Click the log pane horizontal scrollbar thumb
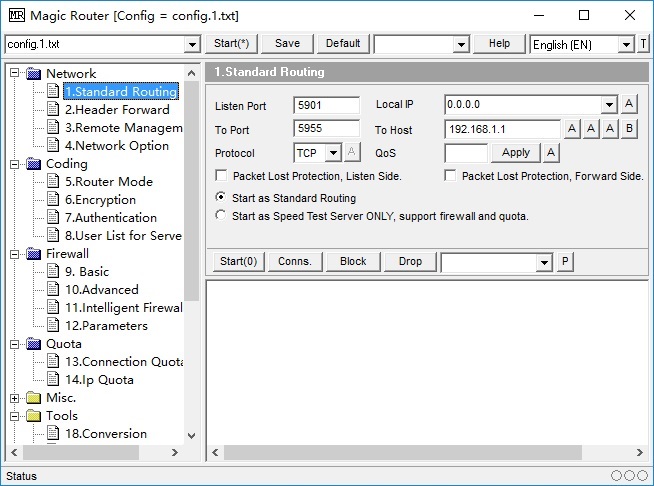The width and height of the screenshot is (654, 486). [x=402, y=453]
